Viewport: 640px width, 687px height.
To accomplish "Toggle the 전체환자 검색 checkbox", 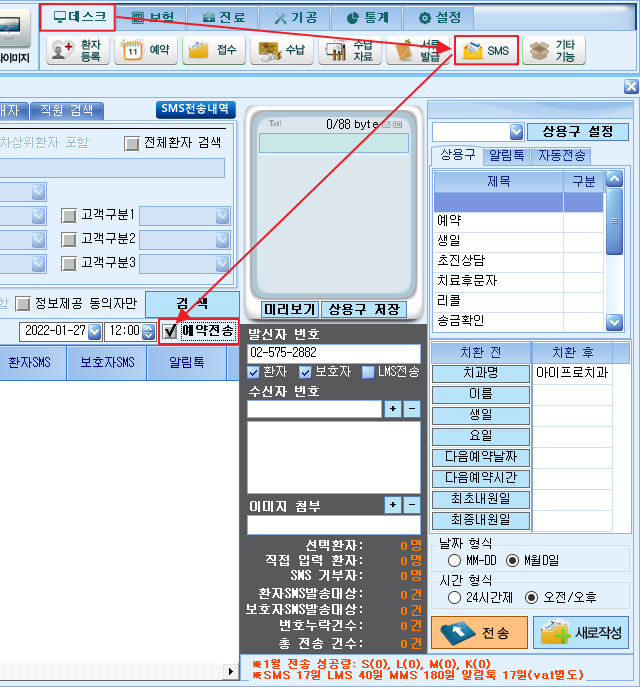I will pyautogui.click(x=131, y=143).
